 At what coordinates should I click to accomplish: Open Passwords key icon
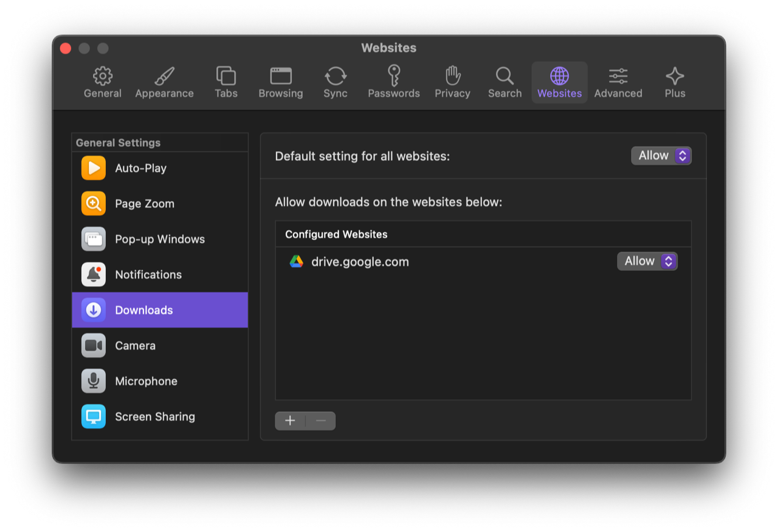(x=393, y=77)
